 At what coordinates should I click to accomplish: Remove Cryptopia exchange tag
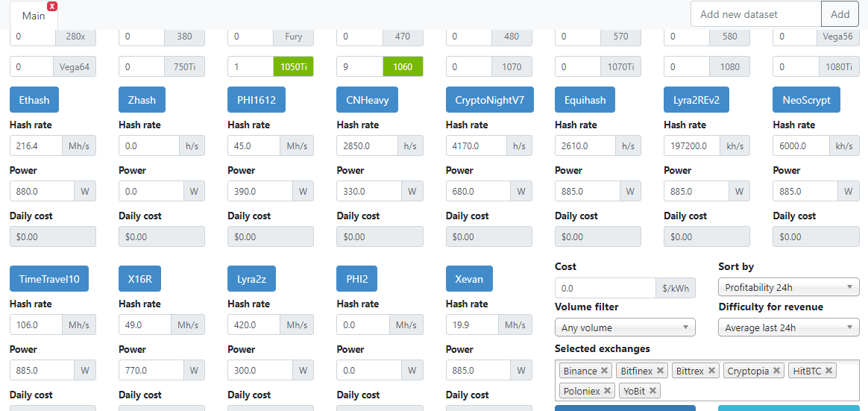[x=777, y=371]
